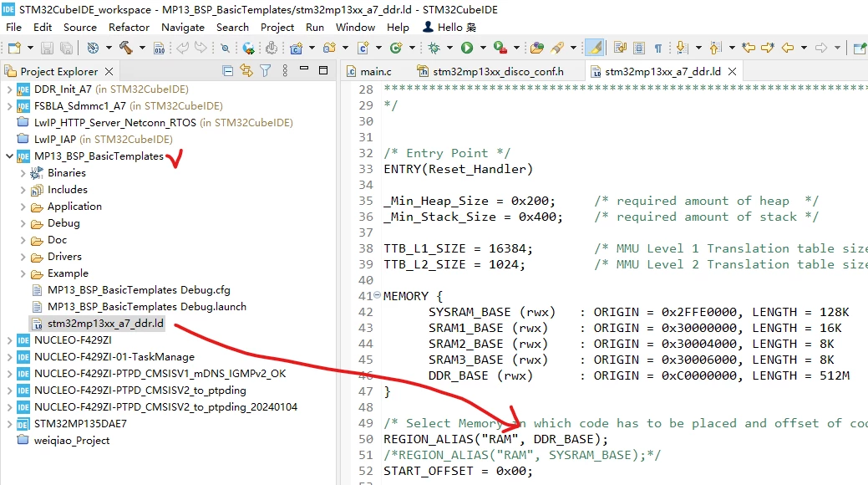
Task: Open the Window menu
Action: 355,27
